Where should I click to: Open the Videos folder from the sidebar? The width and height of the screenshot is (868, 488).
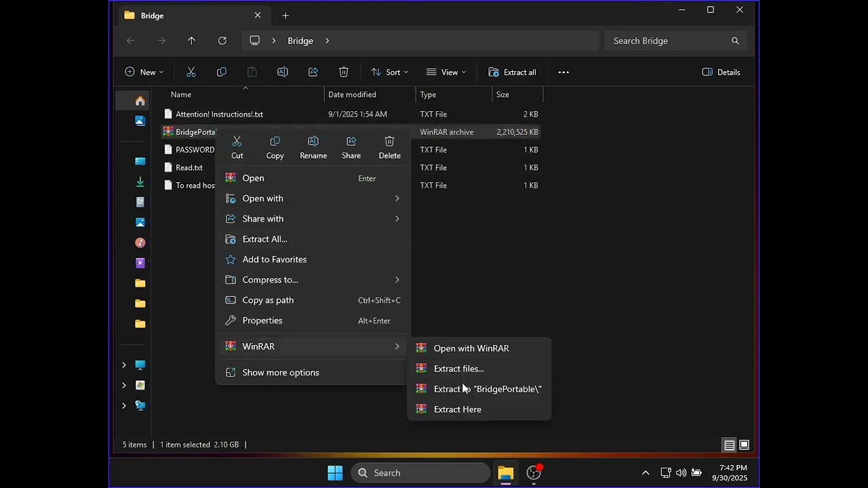(140, 263)
